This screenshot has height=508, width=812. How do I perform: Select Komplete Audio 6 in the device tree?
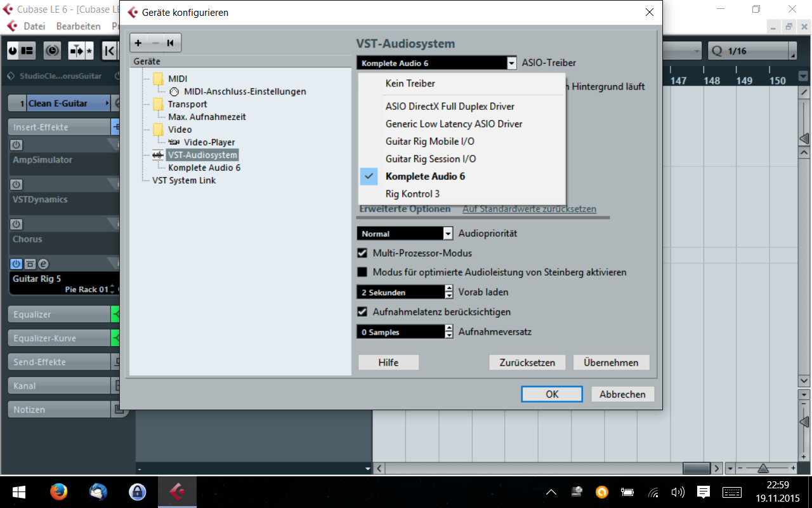tap(204, 168)
